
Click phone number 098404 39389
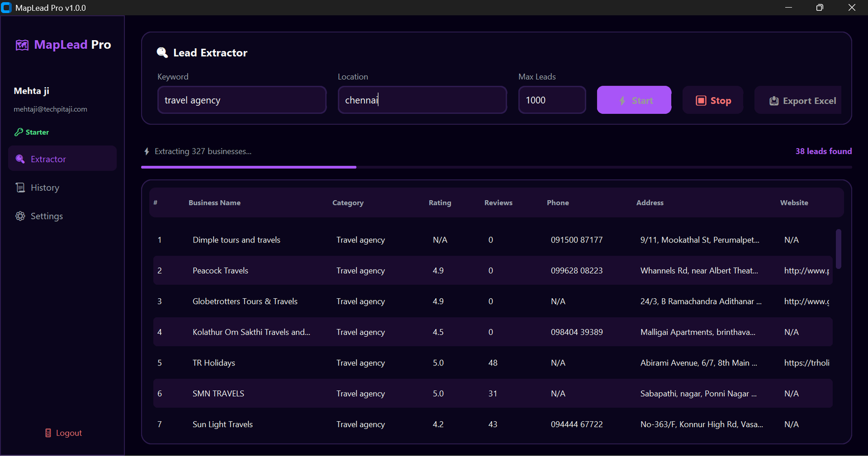pos(577,332)
